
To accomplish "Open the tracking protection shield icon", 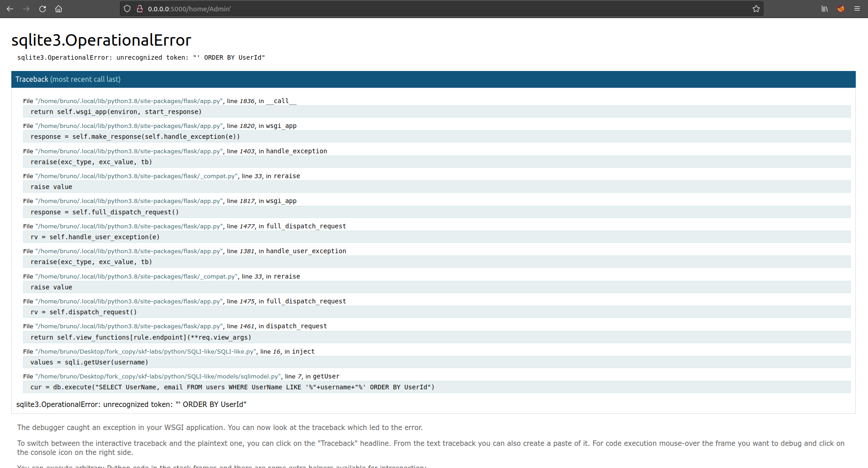I will 127,9.
